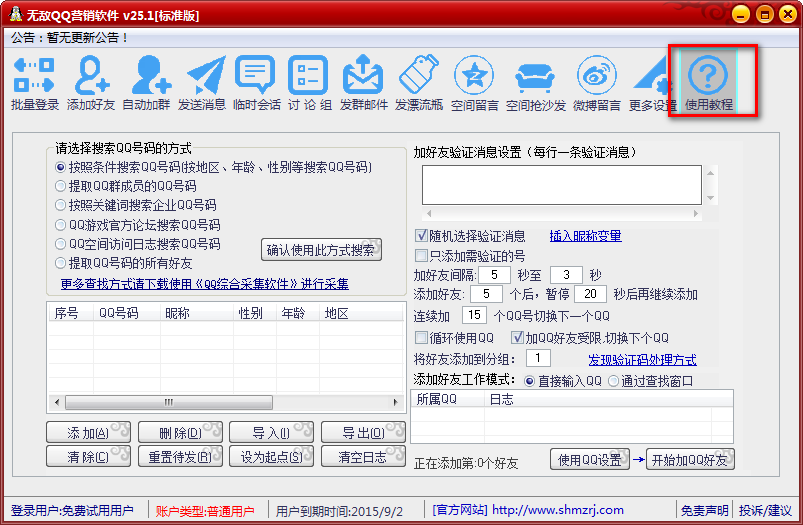803x525 pixels.
Task: Open the 自动加群 auto join group tool
Action: click(146, 83)
